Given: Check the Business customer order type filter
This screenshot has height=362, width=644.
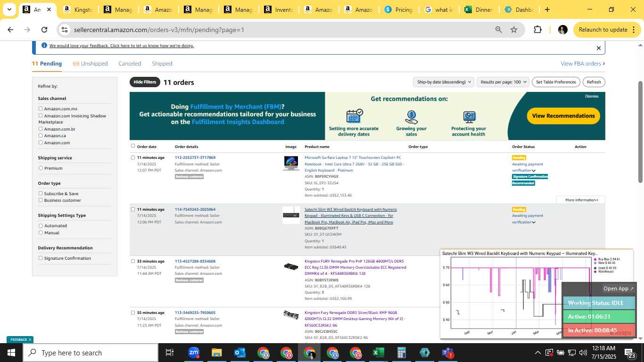Looking at the screenshot, I should 41,200.
